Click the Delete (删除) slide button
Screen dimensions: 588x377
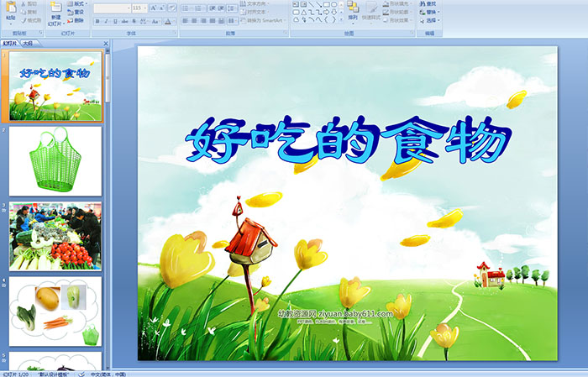click(x=76, y=20)
